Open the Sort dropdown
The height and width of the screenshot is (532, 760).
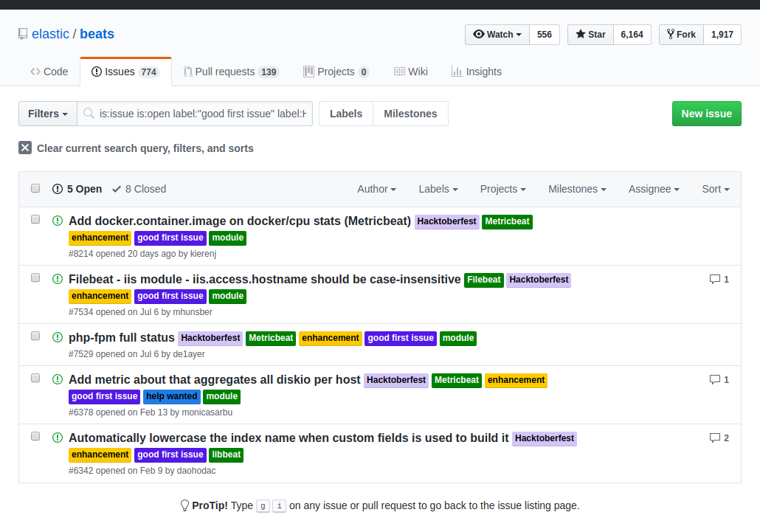(716, 189)
